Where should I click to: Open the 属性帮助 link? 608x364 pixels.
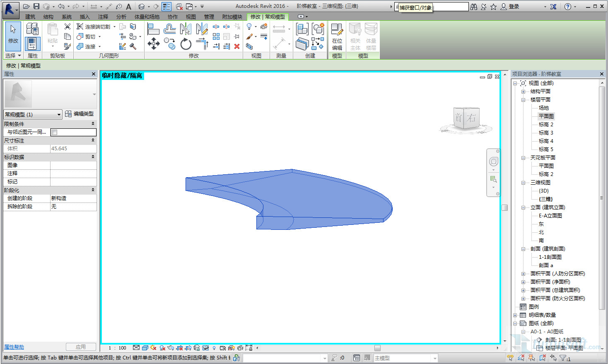pos(14,347)
